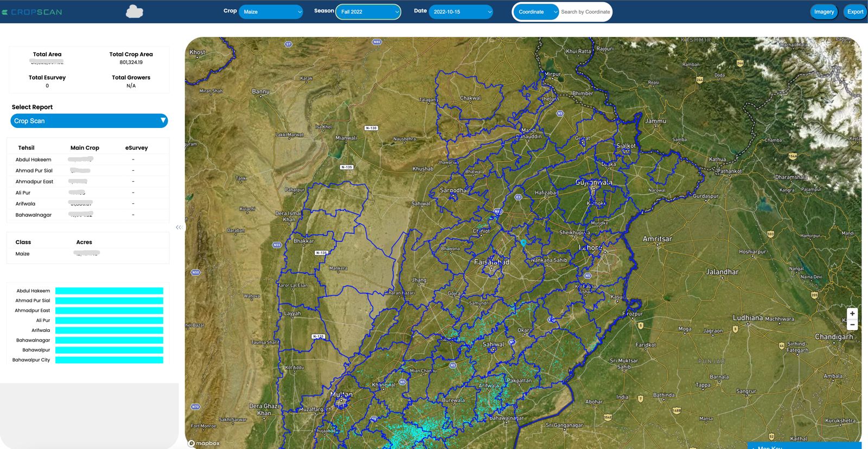Click the eSurvey column header
This screenshot has height=449, width=868.
coord(136,147)
